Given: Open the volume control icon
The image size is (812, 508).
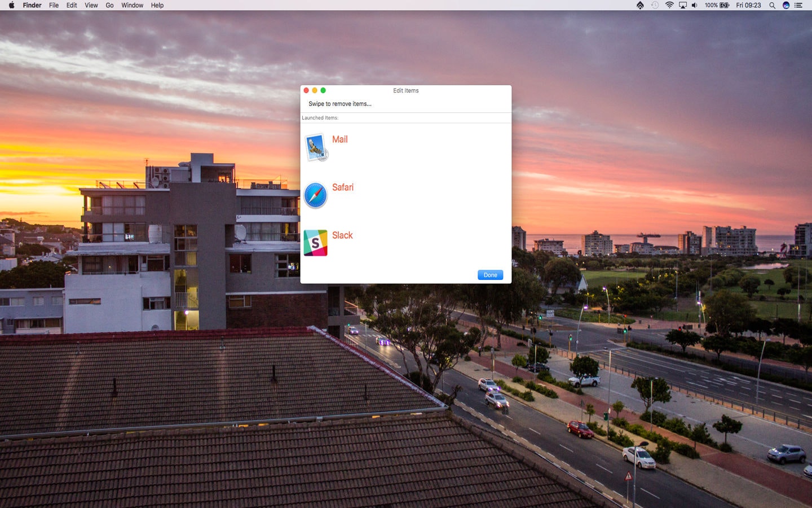Looking at the screenshot, I should [x=695, y=5].
